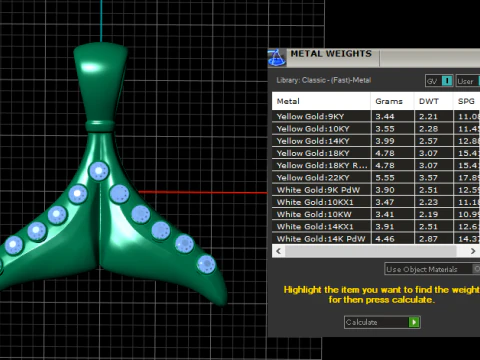Click the 5.55 grams value
The image size is (480, 360).
(385, 178)
